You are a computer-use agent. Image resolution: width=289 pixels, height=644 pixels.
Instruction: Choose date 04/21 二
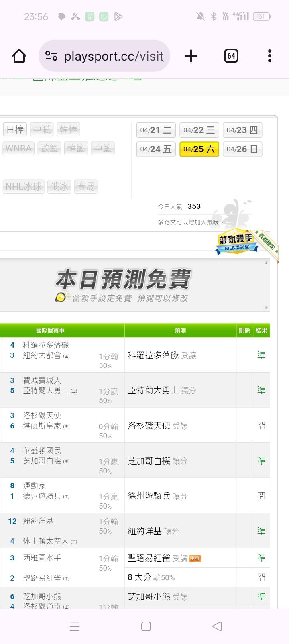tap(156, 130)
